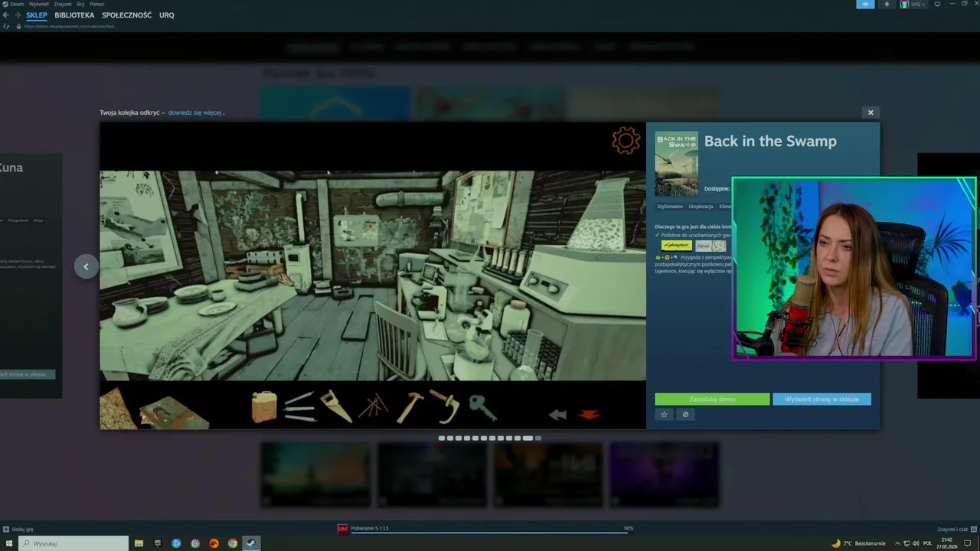Expand the URQ account dropdown
980x551 pixels.
[913, 4]
